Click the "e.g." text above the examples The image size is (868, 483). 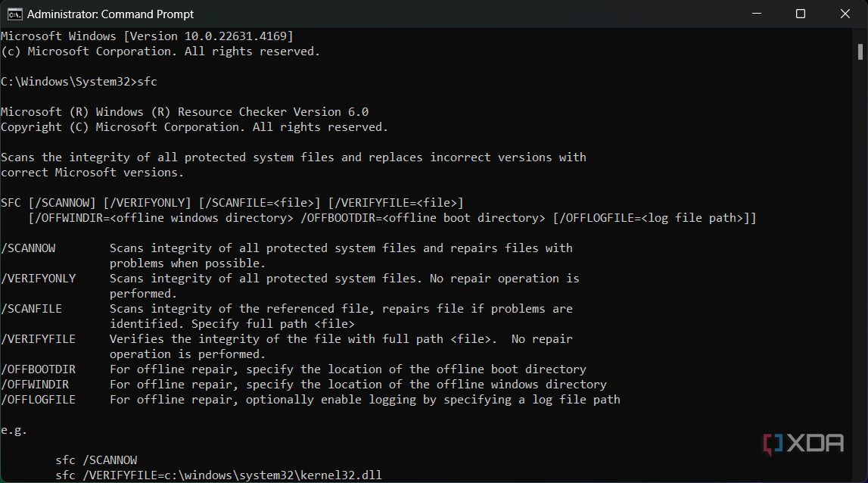[x=14, y=430]
